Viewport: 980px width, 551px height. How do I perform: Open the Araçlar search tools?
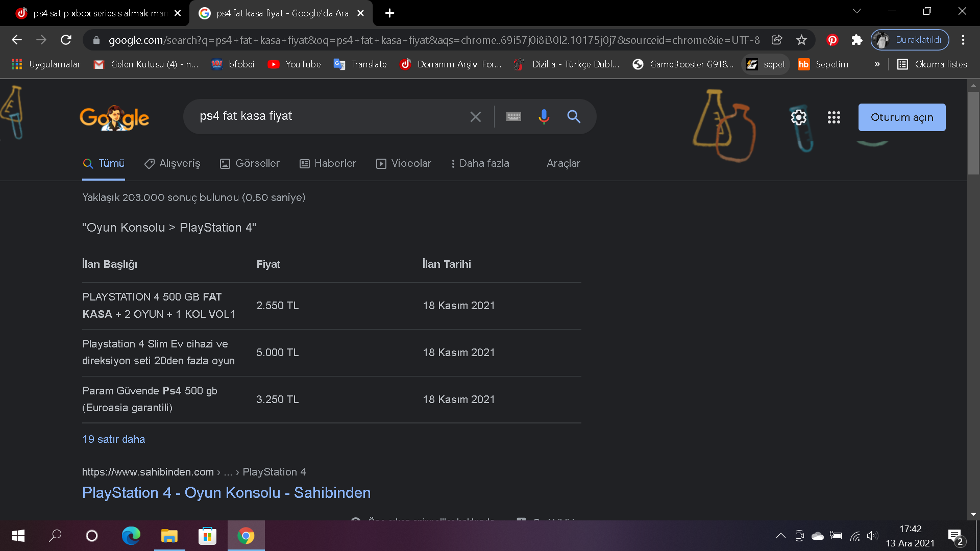pyautogui.click(x=563, y=163)
